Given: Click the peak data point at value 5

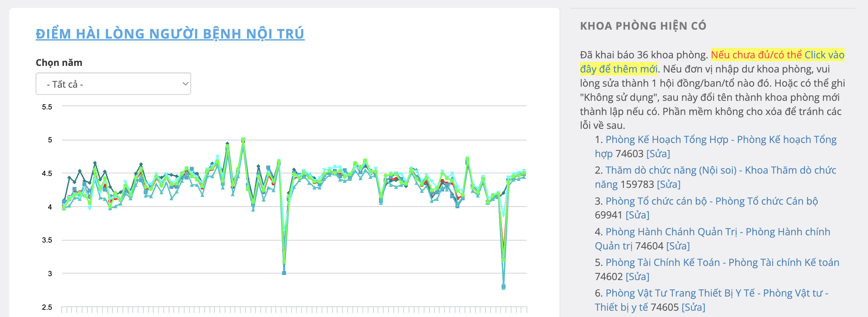Looking at the screenshot, I should click(243, 139).
